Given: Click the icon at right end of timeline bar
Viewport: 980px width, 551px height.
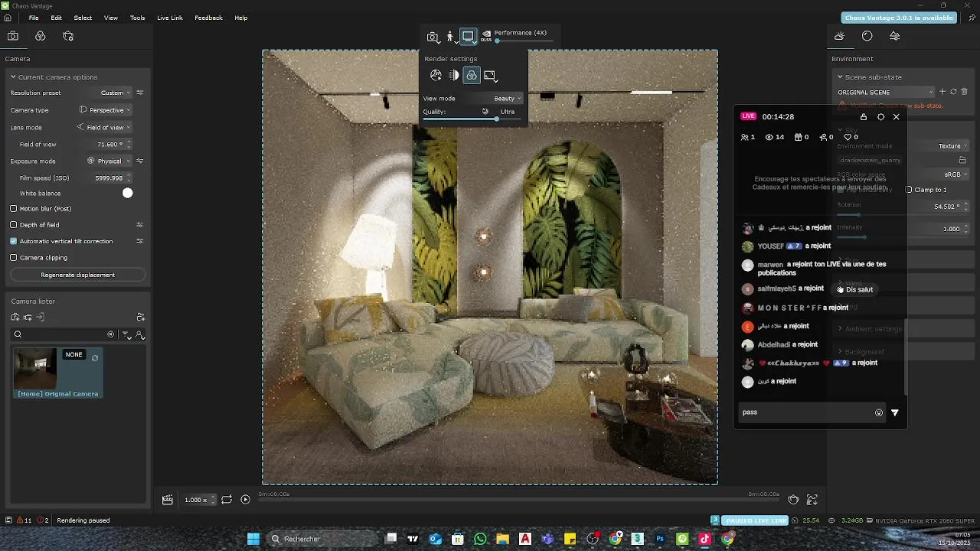Looking at the screenshot, I should (x=812, y=500).
